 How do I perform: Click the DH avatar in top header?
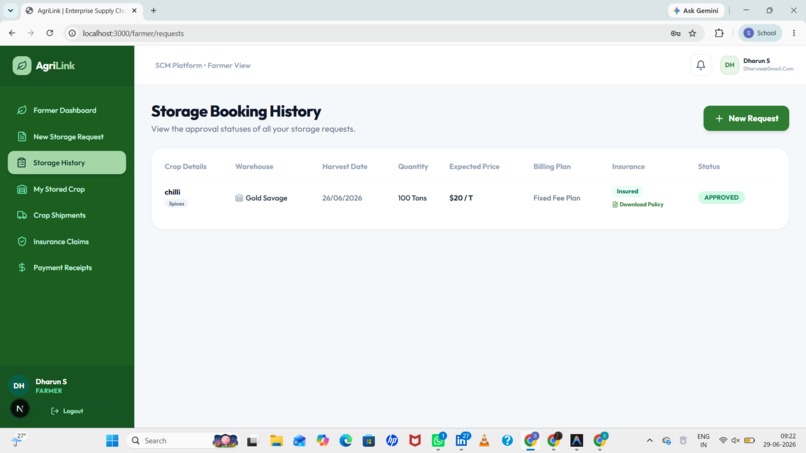729,65
